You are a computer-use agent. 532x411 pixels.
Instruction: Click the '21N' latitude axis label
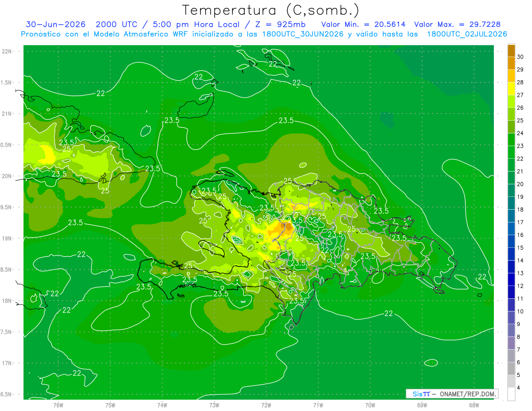8,114
